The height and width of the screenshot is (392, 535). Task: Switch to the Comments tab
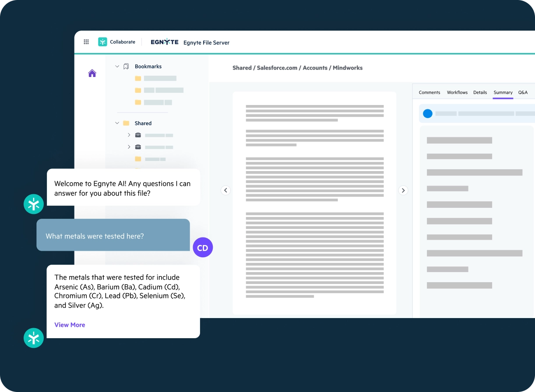[x=429, y=92]
